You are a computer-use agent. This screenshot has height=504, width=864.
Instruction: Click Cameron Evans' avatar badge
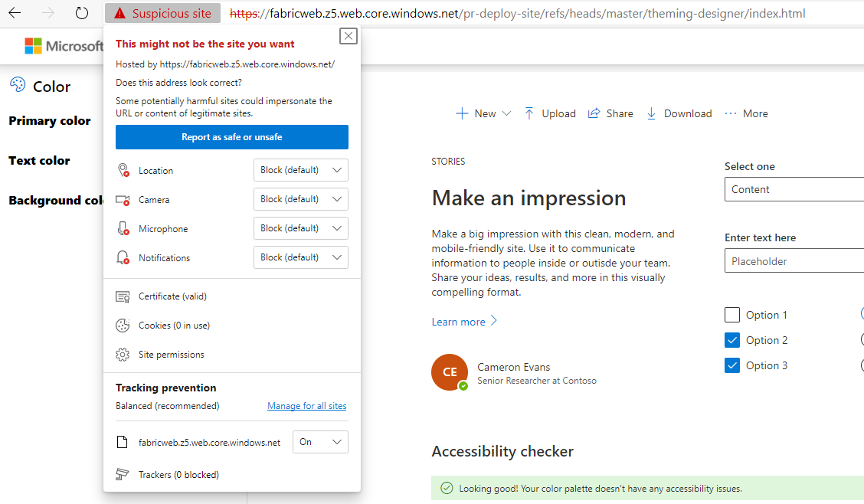pos(450,372)
